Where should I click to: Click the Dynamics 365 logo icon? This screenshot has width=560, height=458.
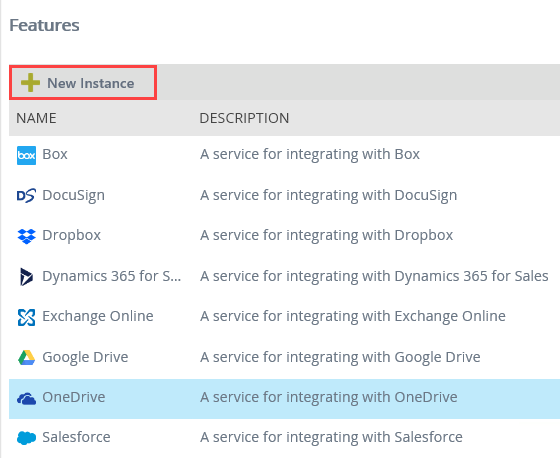point(26,277)
